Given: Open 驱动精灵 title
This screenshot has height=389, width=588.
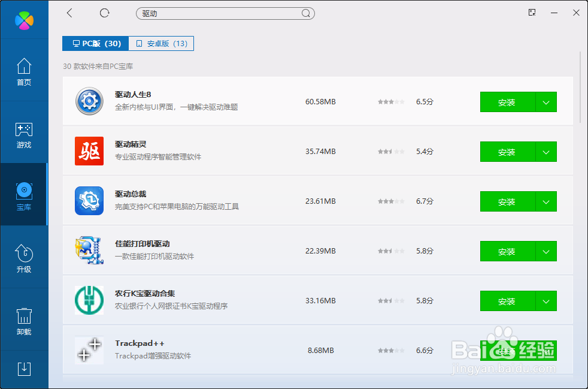Looking at the screenshot, I should coord(131,144).
